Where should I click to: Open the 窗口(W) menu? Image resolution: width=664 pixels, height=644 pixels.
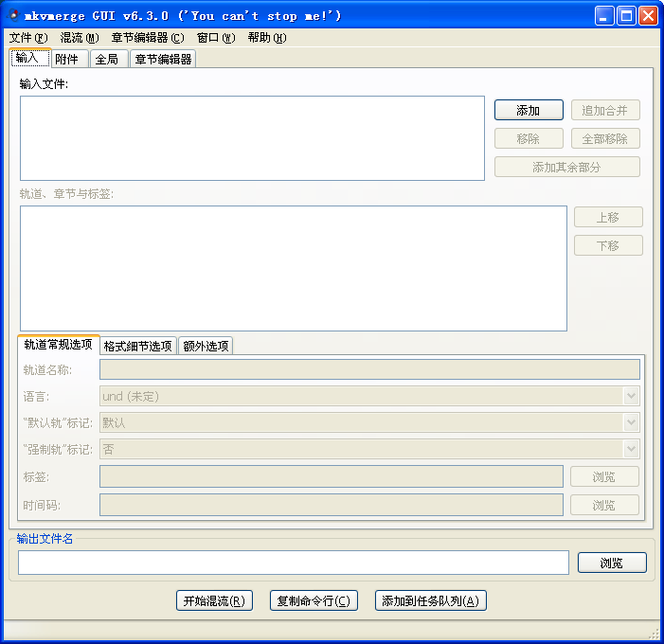click(216, 38)
